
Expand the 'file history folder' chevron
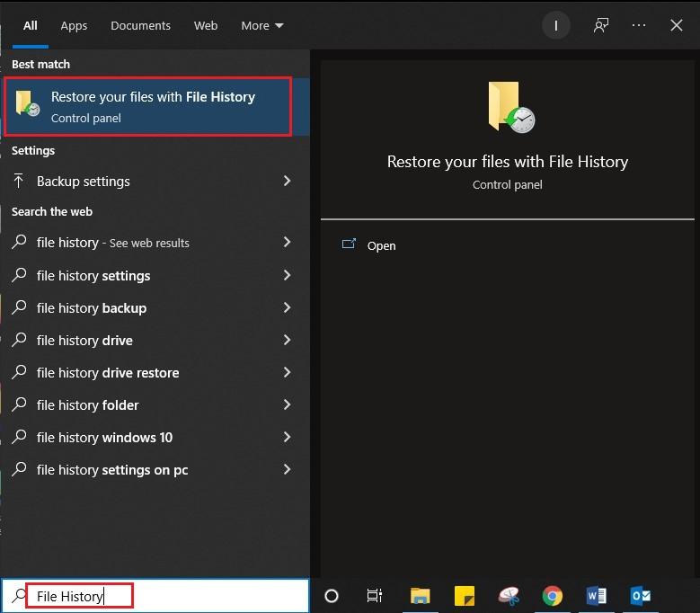(287, 404)
